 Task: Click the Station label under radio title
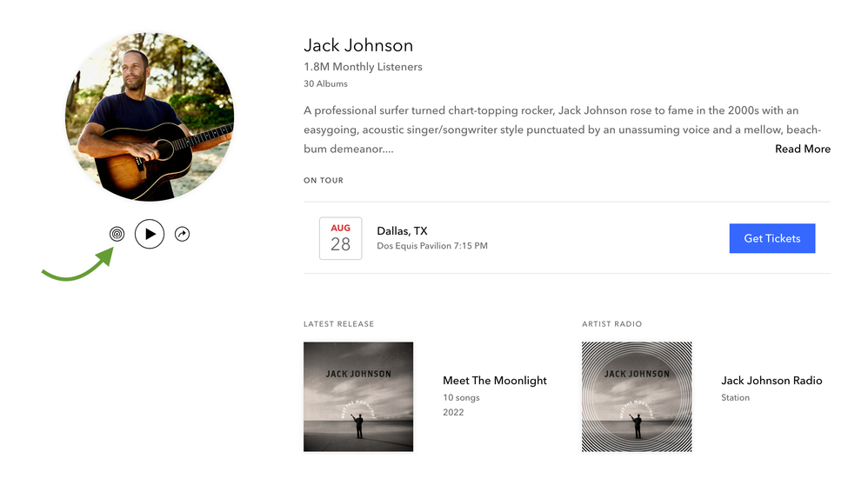tap(735, 397)
